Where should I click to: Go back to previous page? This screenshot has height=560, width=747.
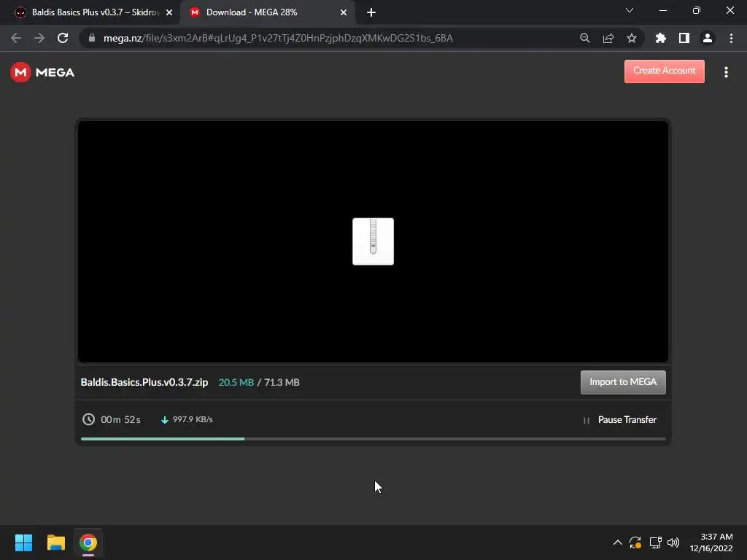tap(16, 38)
